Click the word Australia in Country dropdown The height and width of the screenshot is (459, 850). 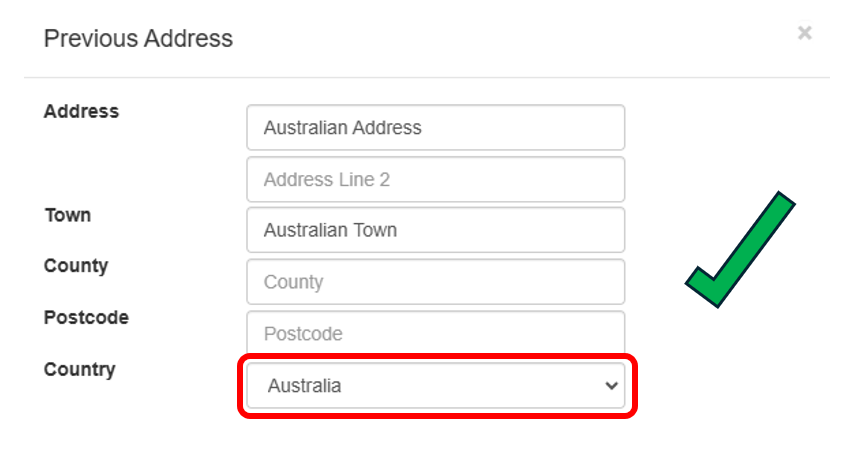(302, 386)
